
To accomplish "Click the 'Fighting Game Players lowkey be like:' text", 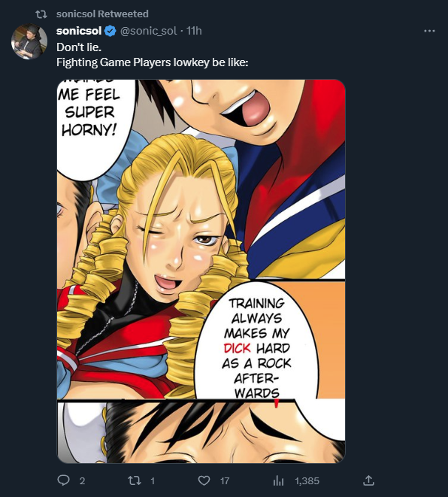I will coord(153,62).
